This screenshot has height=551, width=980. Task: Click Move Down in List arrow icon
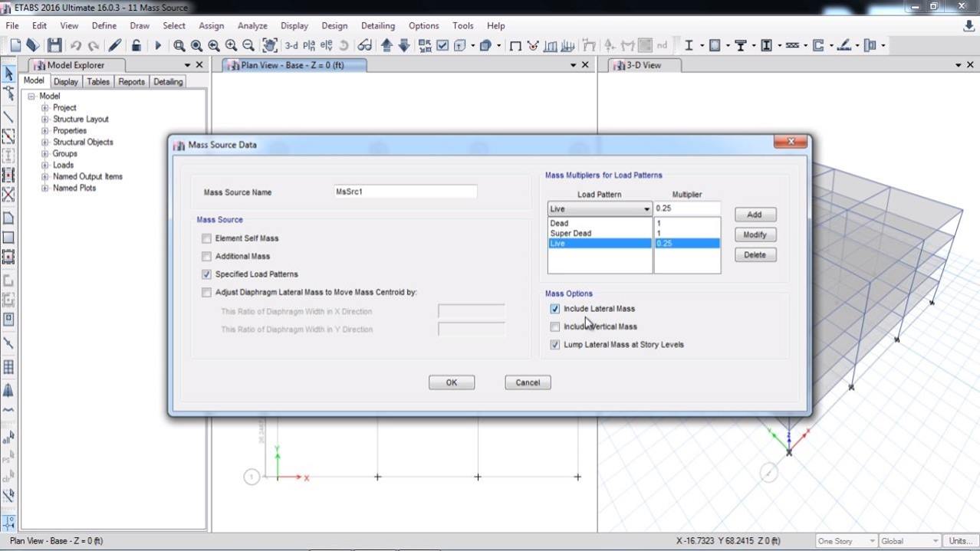[x=404, y=46]
